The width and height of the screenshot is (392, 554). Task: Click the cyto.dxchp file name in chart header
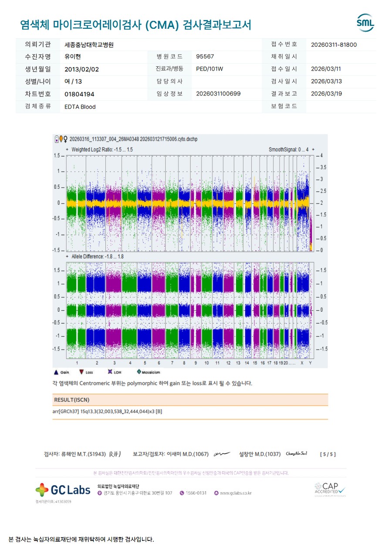tap(133, 139)
